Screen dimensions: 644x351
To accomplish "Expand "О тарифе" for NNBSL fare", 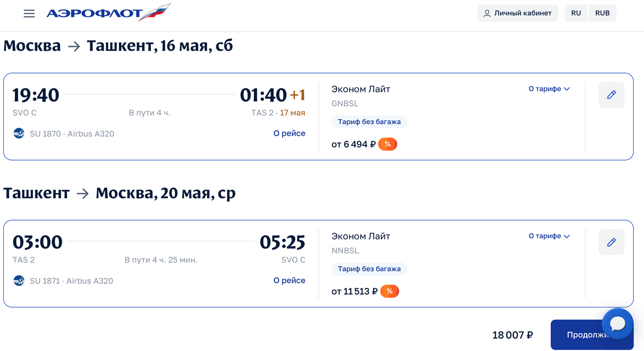I will click(549, 236).
